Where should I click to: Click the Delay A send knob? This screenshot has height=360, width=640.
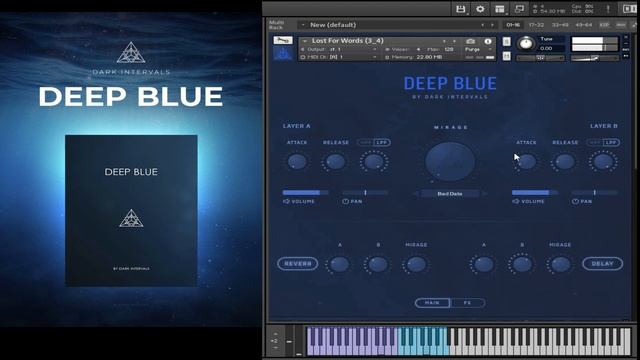(484, 264)
